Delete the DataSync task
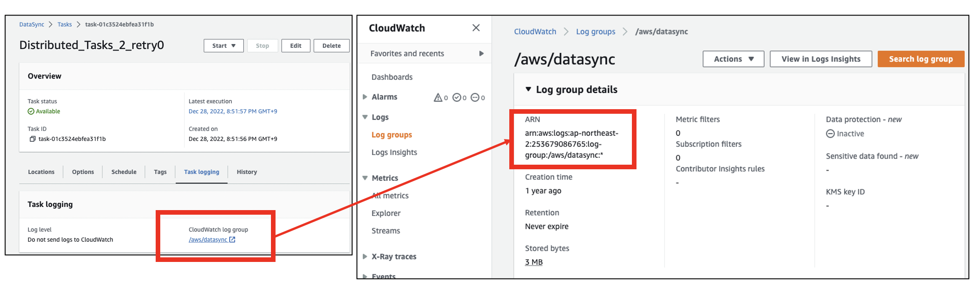 [x=332, y=46]
